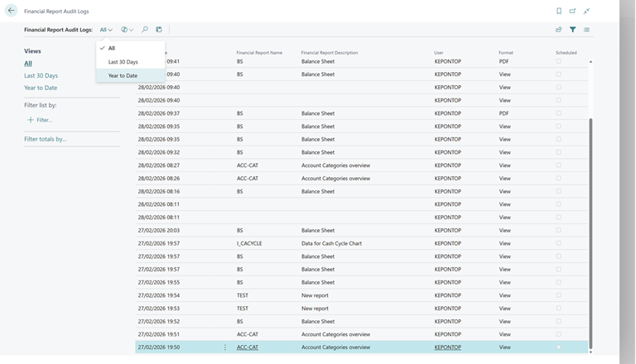Click New report in 19:53 row
This screenshot has height=364, width=636.
coord(315,309)
